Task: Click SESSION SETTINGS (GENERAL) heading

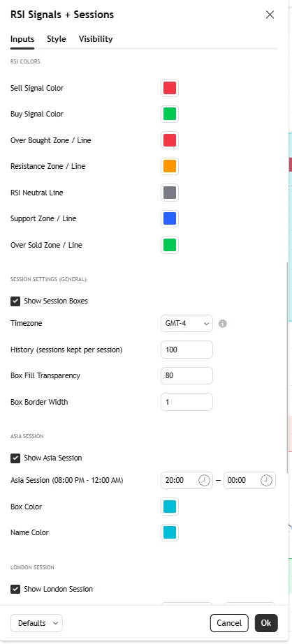Action: 48,280
